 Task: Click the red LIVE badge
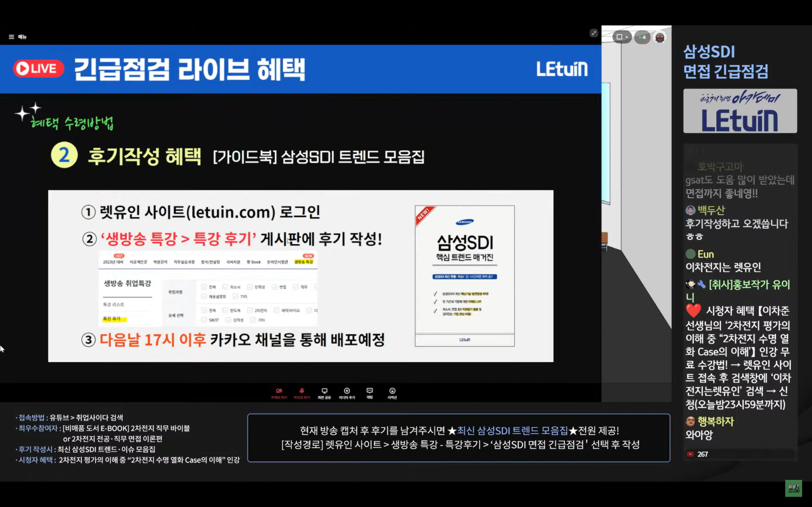pyautogui.click(x=39, y=69)
